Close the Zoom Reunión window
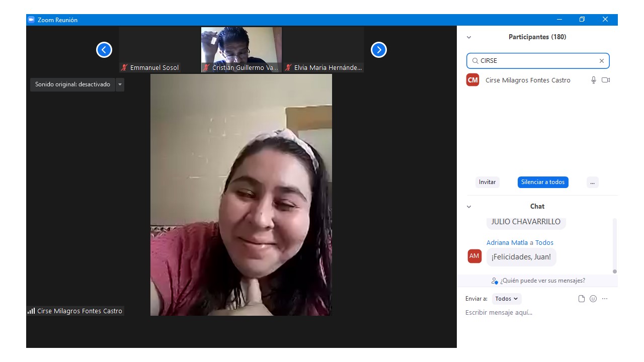 (605, 20)
